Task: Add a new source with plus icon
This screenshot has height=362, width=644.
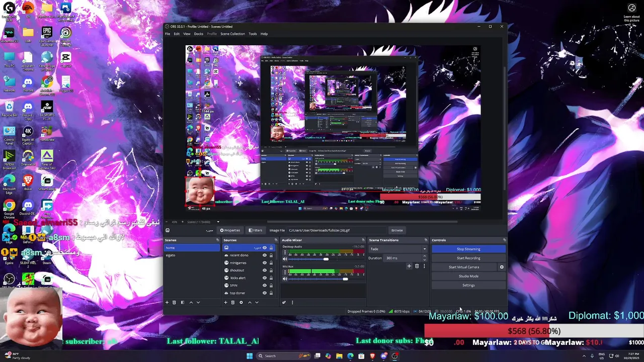Action: 225,302
